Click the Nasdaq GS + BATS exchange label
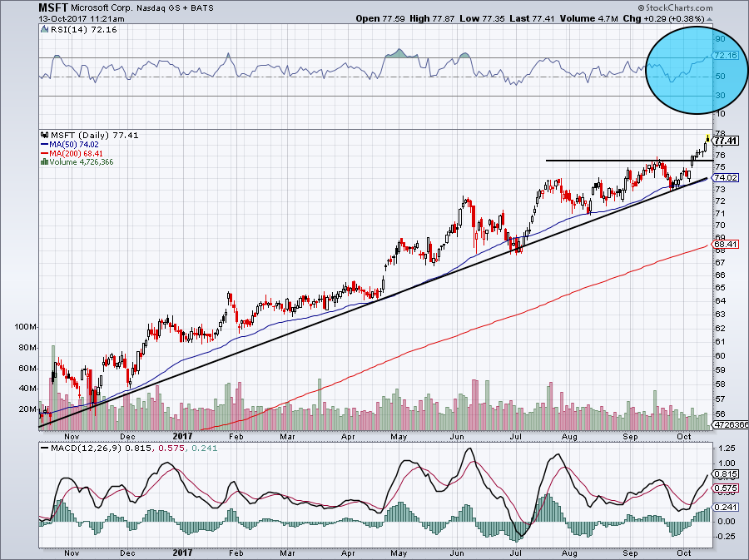 coord(176,8)
